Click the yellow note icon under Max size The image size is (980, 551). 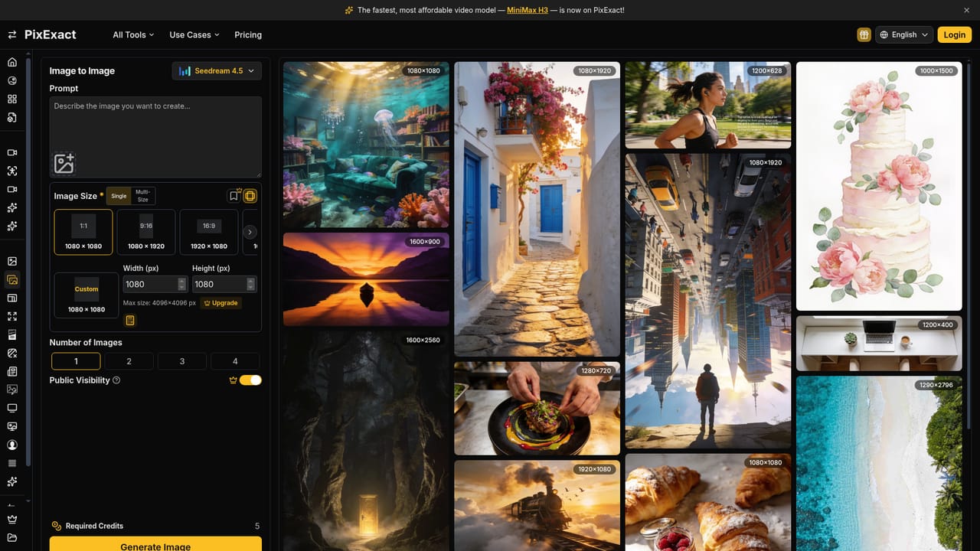[x=130, y=321]
